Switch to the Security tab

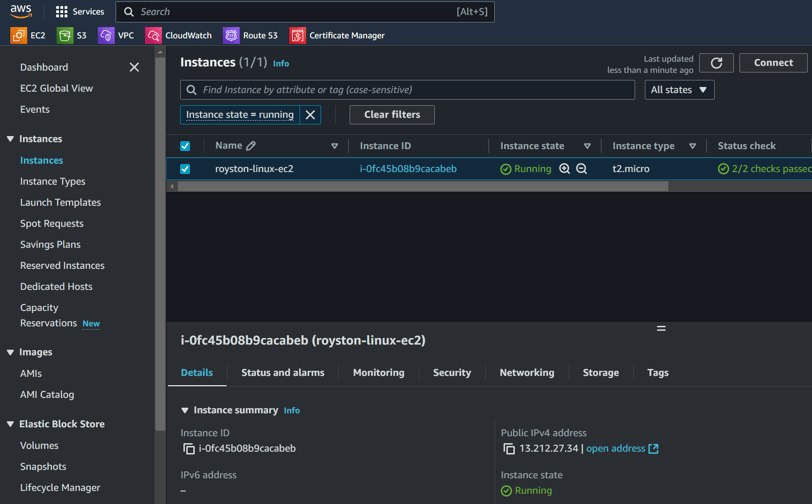[x=452, y=372]
